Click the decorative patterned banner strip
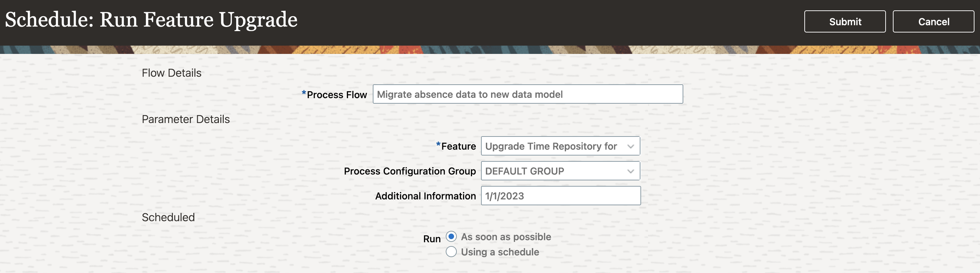This screenshot has height=273, width=980. coord(490,50)
